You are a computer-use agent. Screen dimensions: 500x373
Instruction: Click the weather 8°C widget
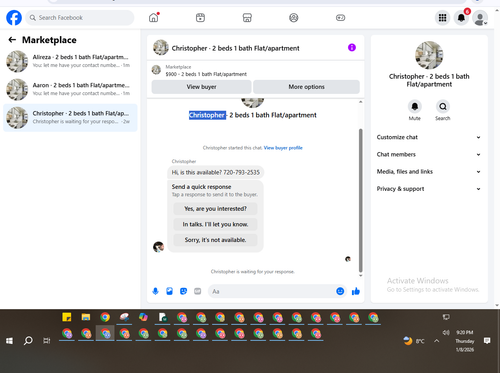pyautogui.click(x=414, y=341)
